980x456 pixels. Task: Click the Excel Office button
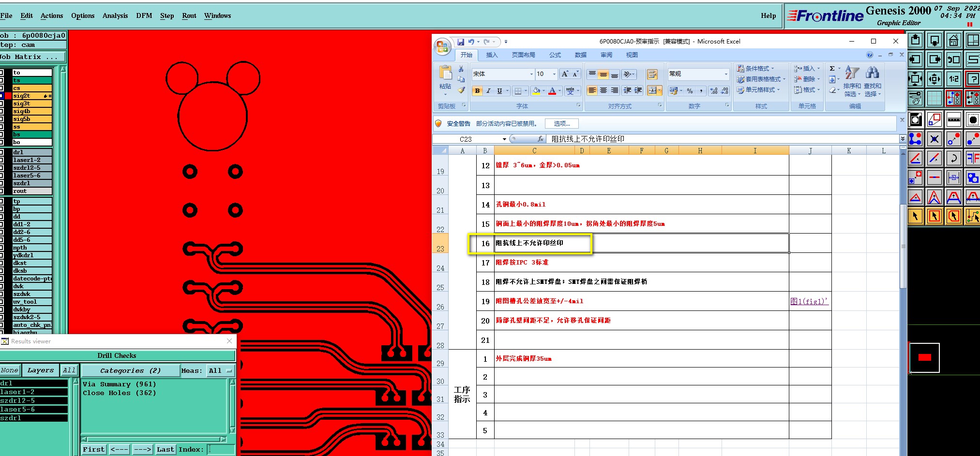(442, 46)
